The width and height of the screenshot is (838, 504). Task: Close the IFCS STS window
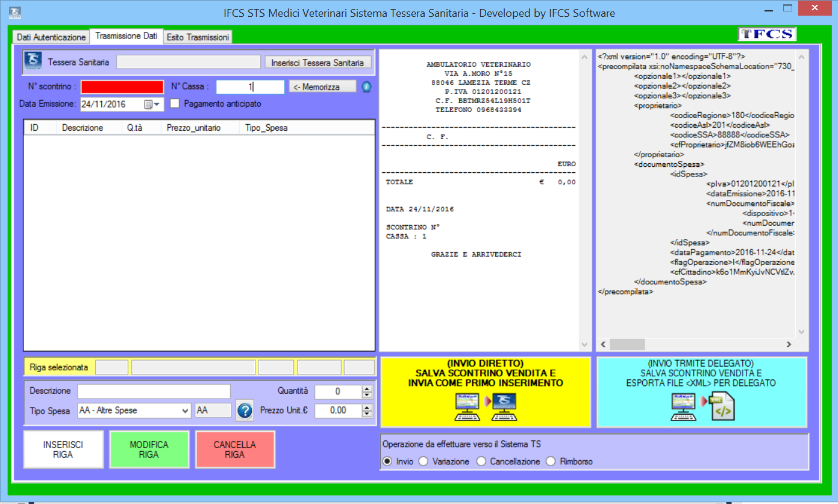coord(813,8)
